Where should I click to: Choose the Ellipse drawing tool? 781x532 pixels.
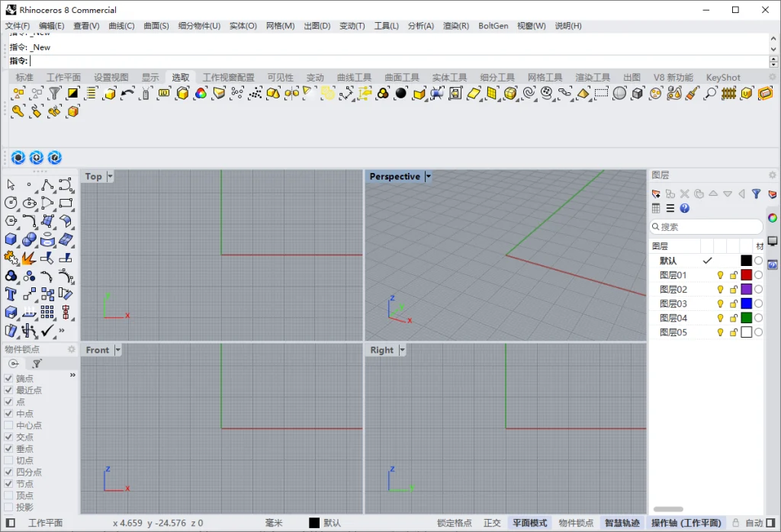[x=30, y=203]
